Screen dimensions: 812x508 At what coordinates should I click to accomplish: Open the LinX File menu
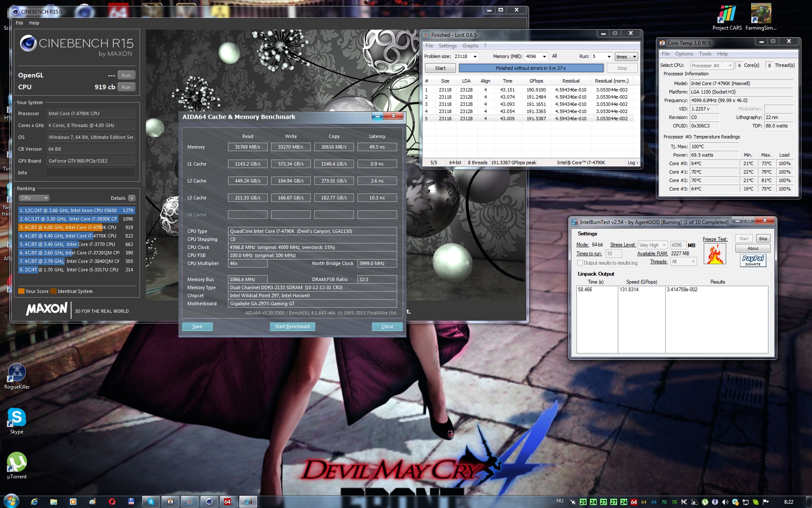[x=429, y=46]
